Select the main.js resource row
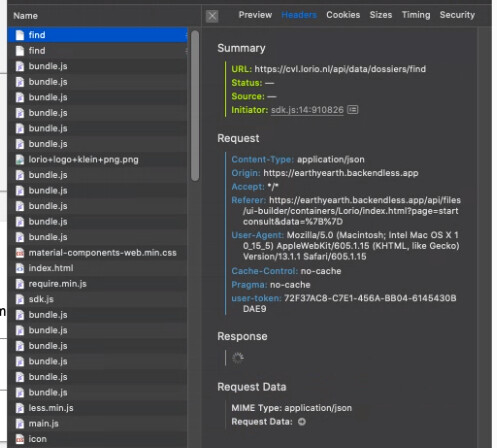This screenshot has width=497, height=448. coord(97,424)
